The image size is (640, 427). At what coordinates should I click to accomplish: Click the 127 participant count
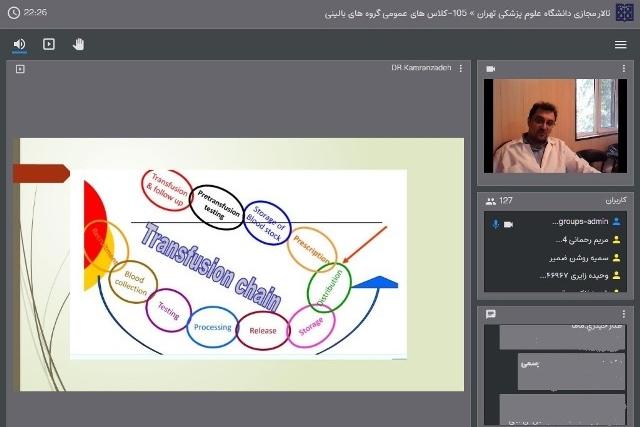coord(505,200)
